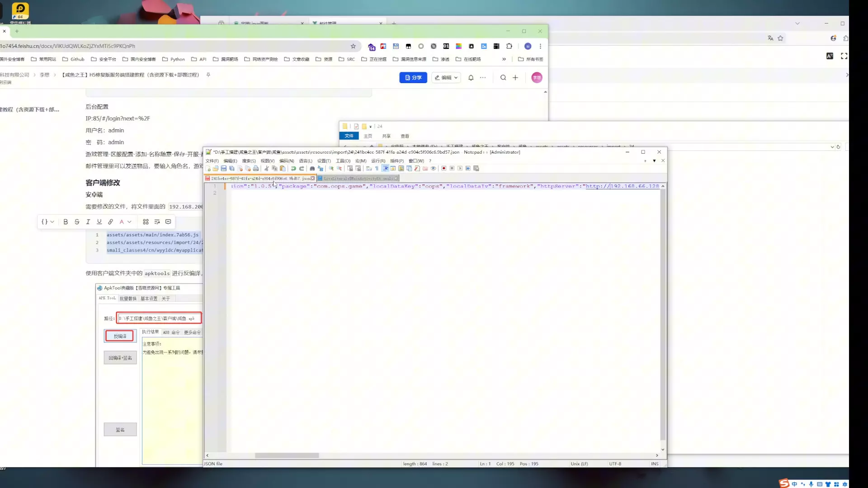
Task: Insert a link with the chain icon
Action: (110, 222)
